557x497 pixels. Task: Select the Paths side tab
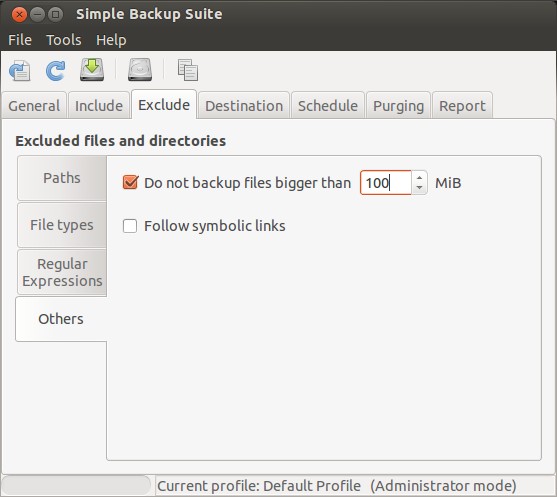(62, 178)
